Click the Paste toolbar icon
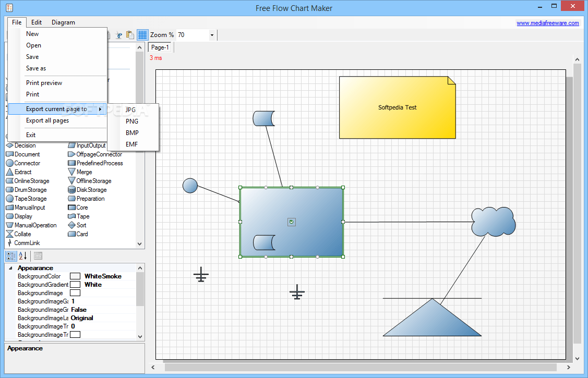This screenshot has width=588, height=378. [130, 34]
